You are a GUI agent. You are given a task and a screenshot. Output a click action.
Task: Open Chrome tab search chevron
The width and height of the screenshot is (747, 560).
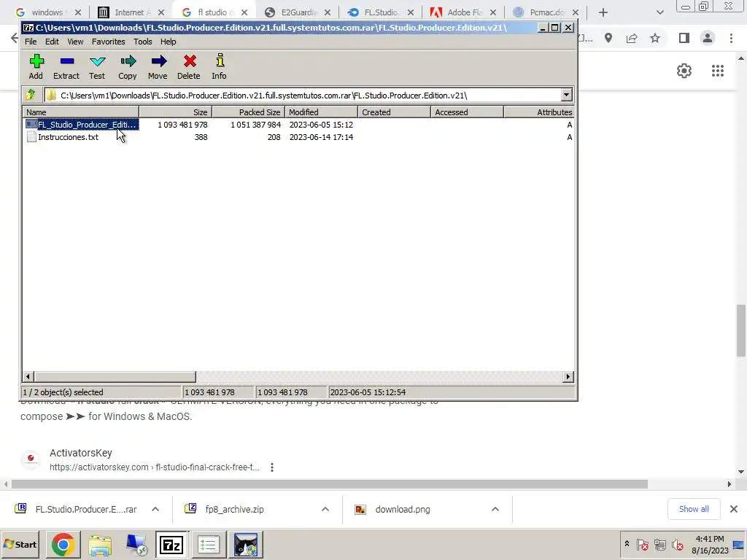click(659, 12)
